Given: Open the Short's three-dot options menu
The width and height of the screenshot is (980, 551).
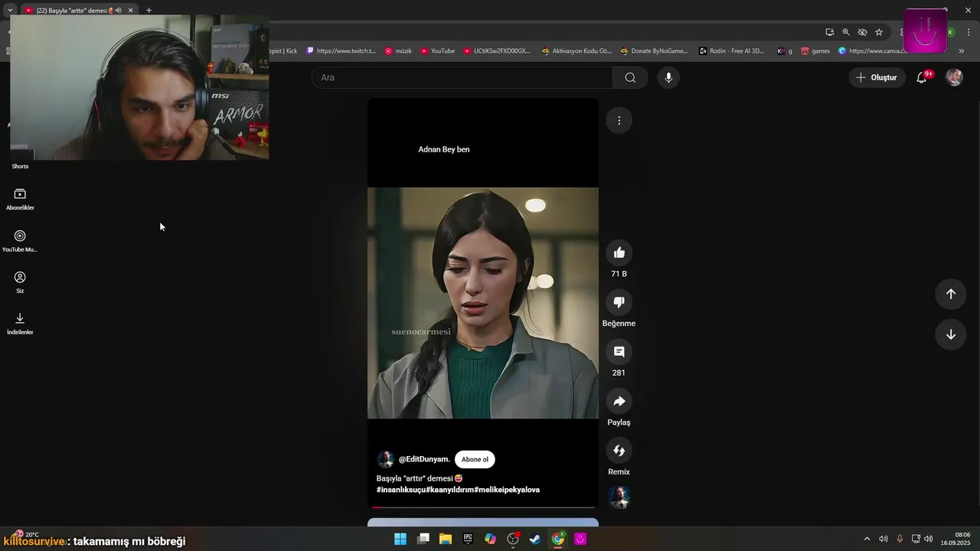Looking at the screenshot, I should click(x=619, y=120).
